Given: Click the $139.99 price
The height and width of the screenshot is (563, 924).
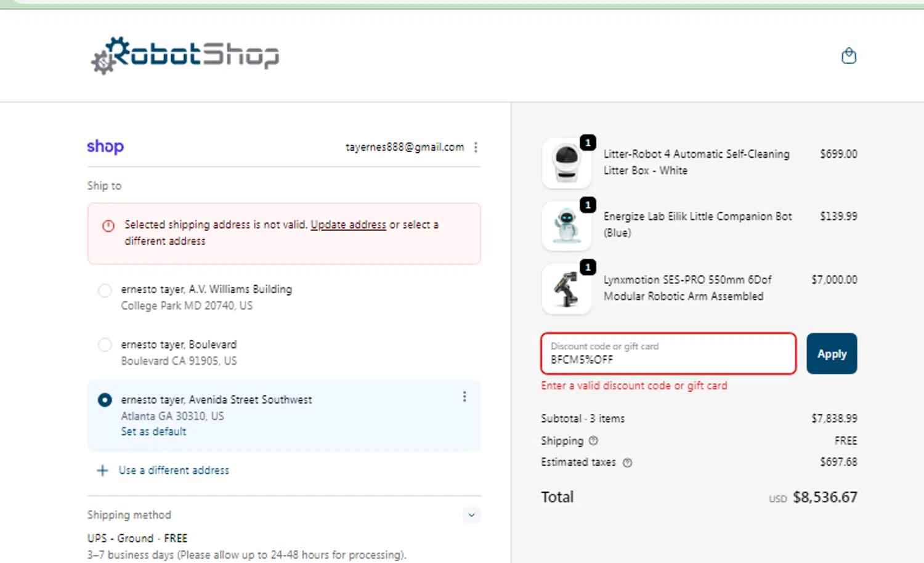Looking at the screenshot, I should coord(838,216).
